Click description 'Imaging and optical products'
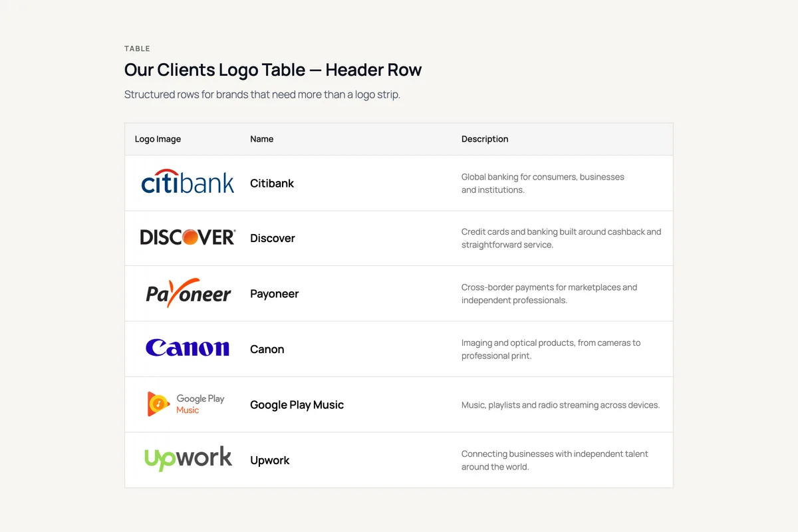 click(x=551, y=349)
